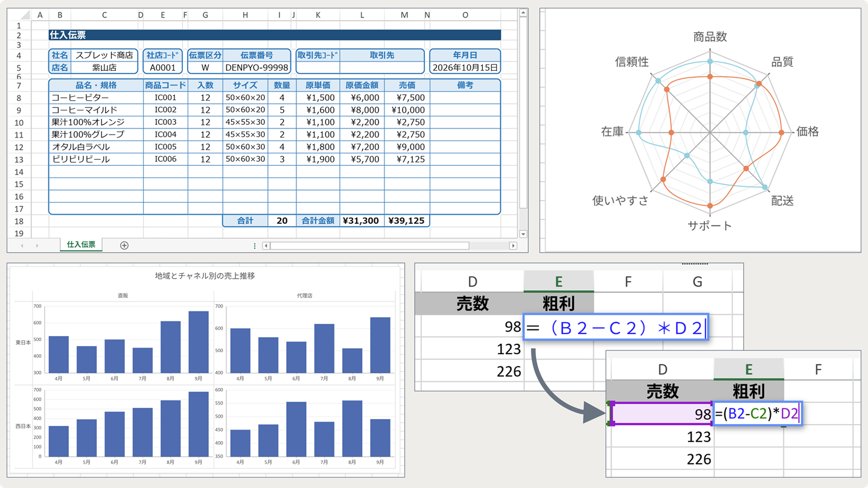Click the A0001 store code cell

coord(163,68)
